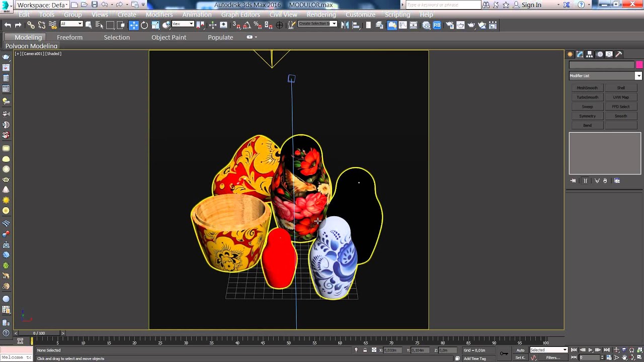Switch to the Freeform ribbon tab
This screenshot has height=362, width=644.
[69, 37]
